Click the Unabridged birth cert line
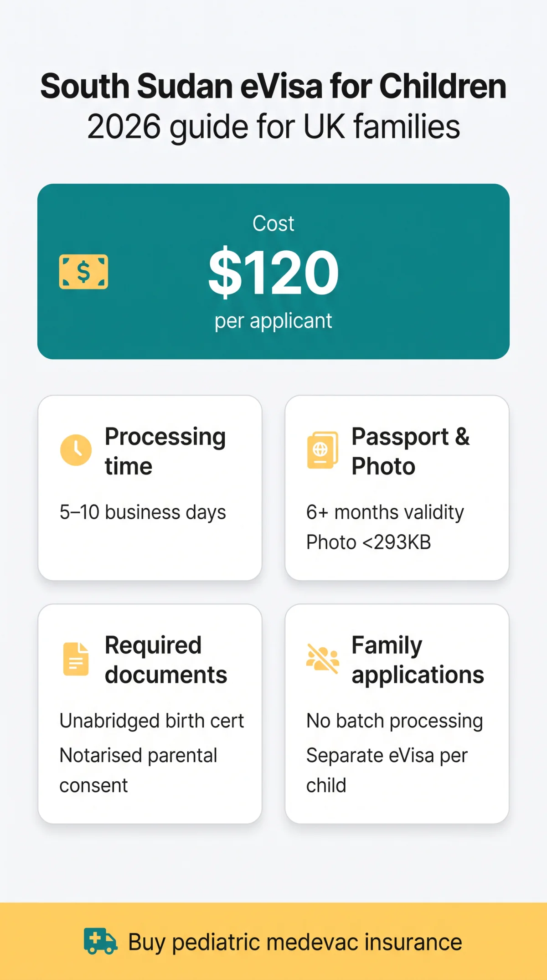 tap(152, 721)
